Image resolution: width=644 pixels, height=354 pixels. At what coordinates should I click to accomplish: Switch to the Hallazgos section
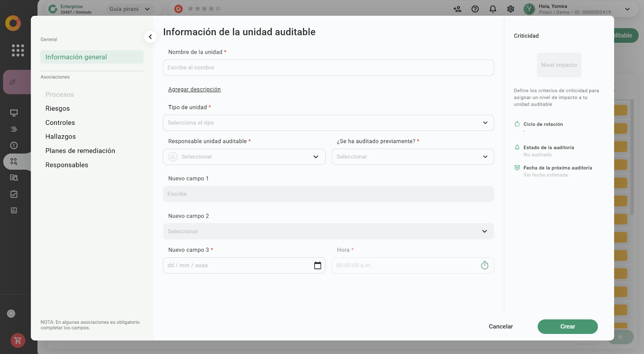tap(60, 137)
